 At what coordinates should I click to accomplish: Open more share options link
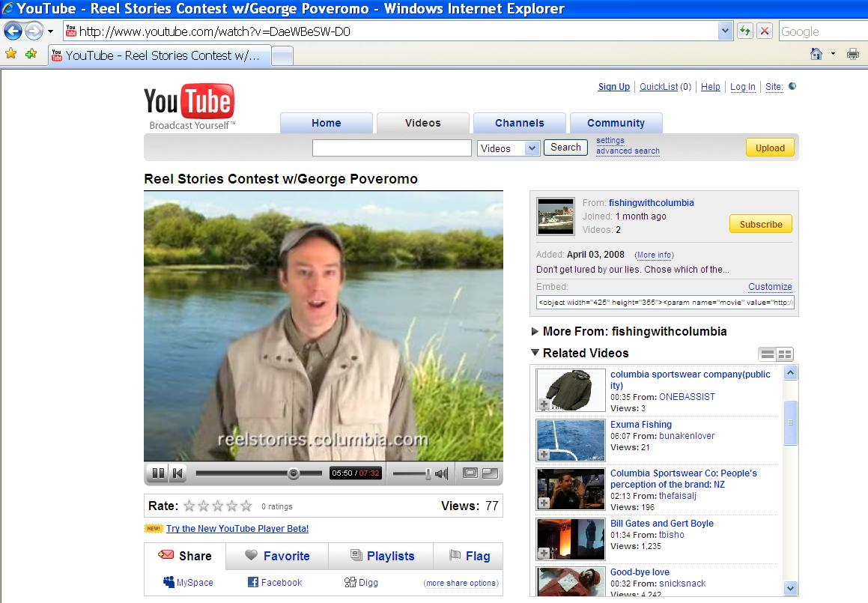point(461,583)
